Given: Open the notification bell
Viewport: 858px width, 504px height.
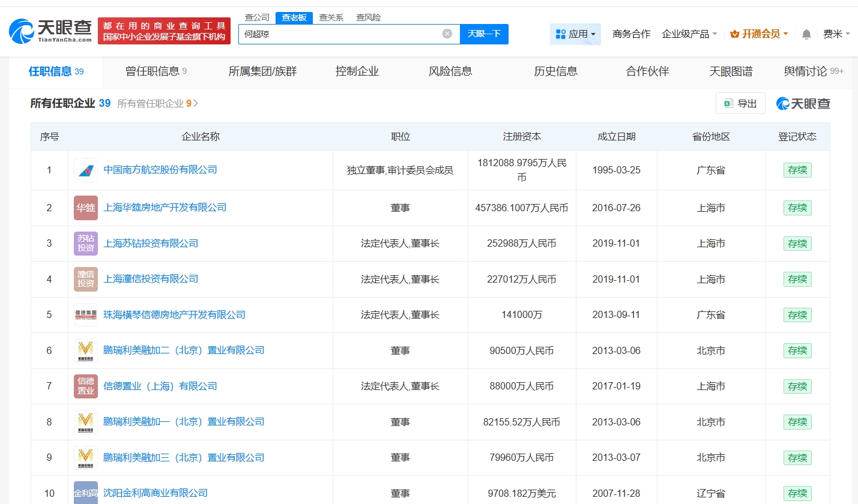Looking at the screenshot, I should 806,34.
